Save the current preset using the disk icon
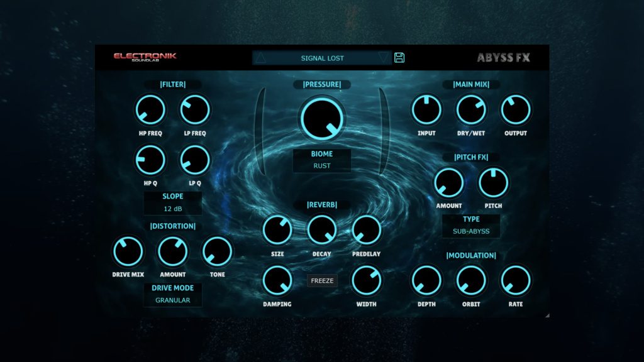644x362 pixels. point(401,57)
